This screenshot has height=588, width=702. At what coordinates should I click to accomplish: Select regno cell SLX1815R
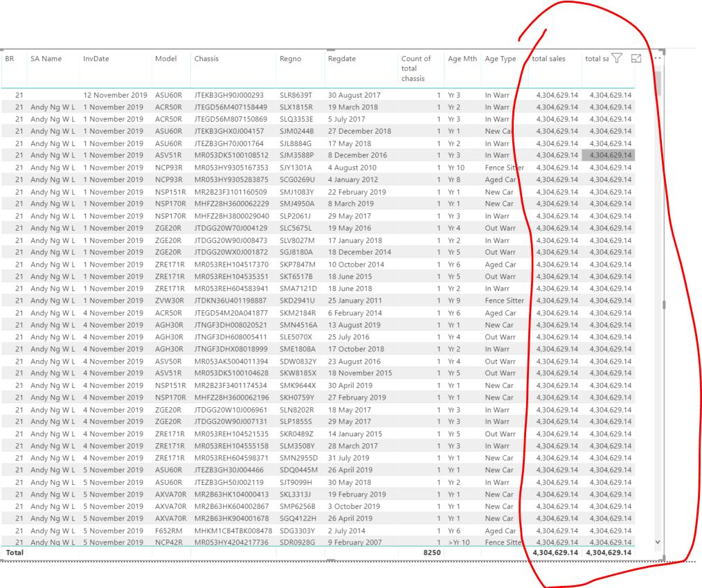296,107
